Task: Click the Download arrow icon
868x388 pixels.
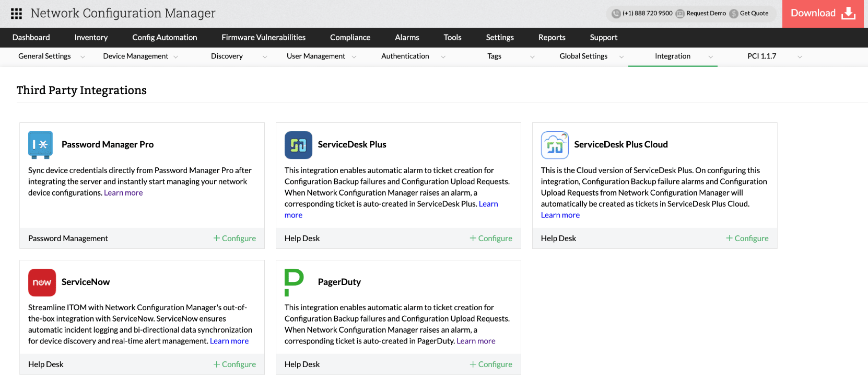Action: [x=849, y=14]
